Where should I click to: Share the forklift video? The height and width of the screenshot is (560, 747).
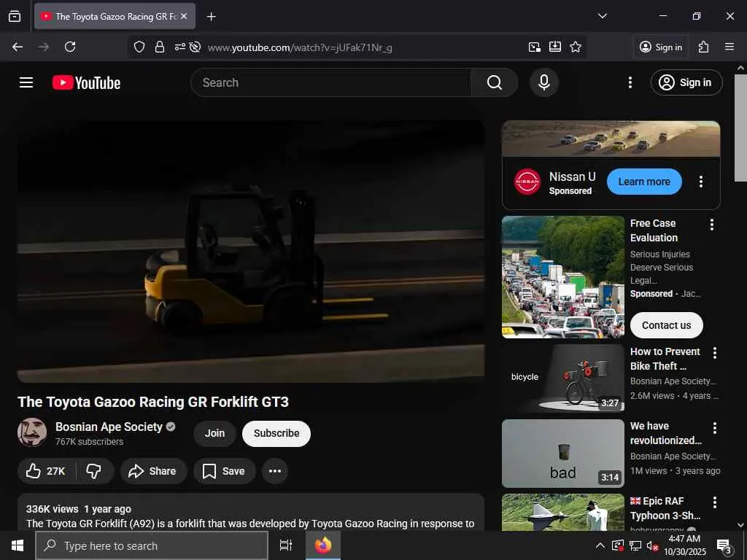153,471
